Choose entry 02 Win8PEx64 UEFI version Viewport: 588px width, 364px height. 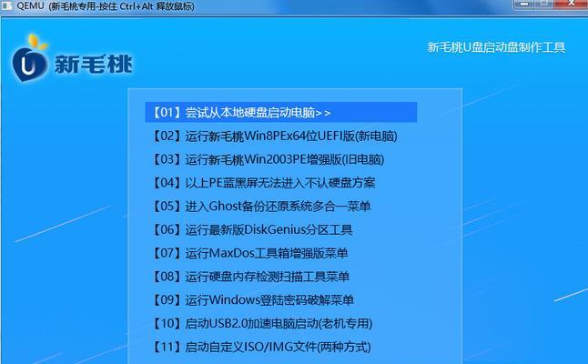(274, 136)
